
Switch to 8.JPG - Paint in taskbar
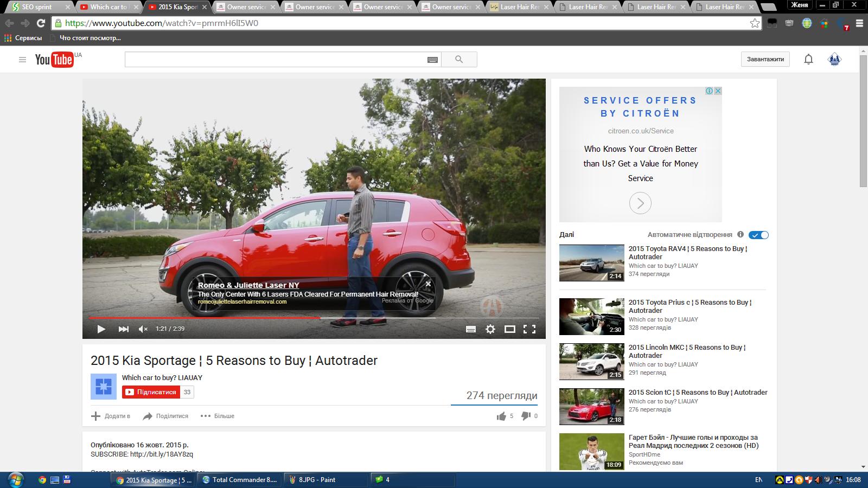[327, 480]
